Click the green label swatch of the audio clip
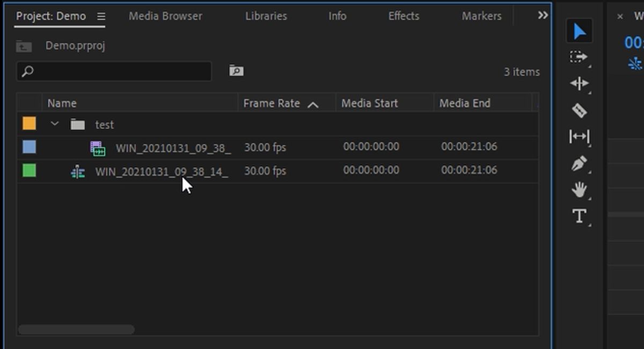 (30, 171)
